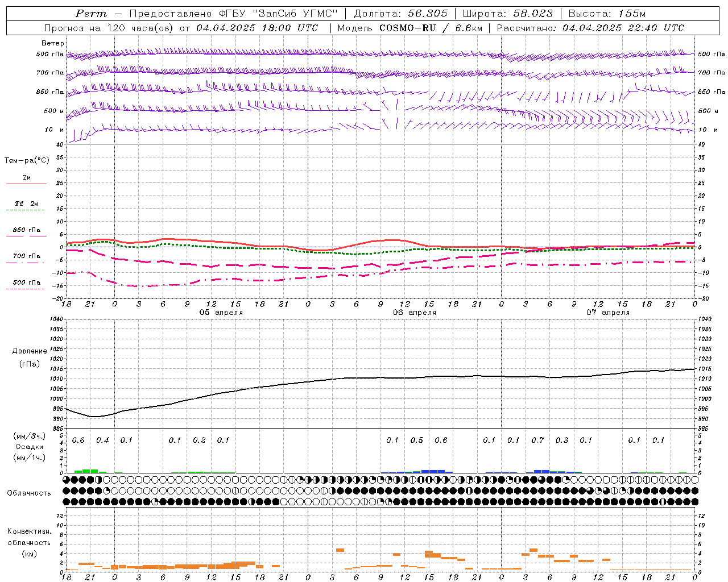Click the "(мм/3ч.)" precipitation unit label
The image size is (728, 582).
click(x=30, y=436)
